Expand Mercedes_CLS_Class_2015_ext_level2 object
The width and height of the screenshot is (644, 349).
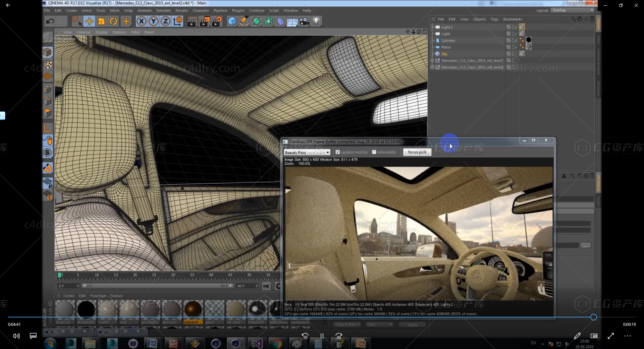click(x=432, y=67)
